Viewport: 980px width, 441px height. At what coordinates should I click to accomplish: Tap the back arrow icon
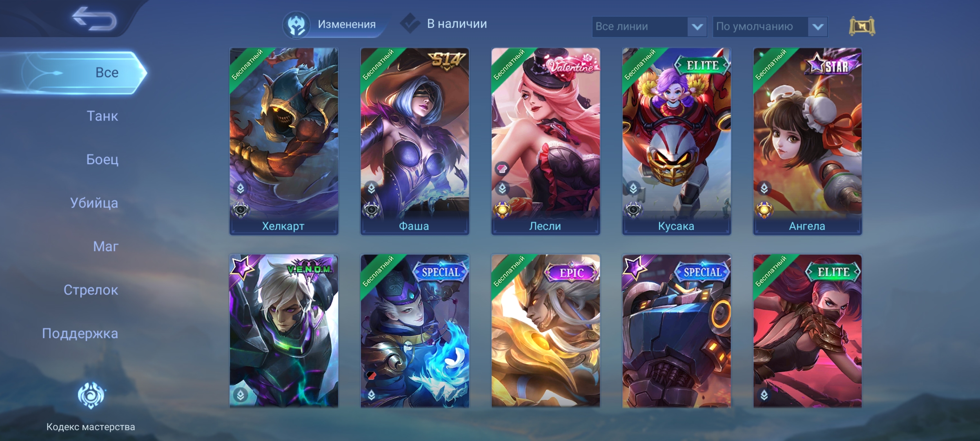click(x=94, y=19)
